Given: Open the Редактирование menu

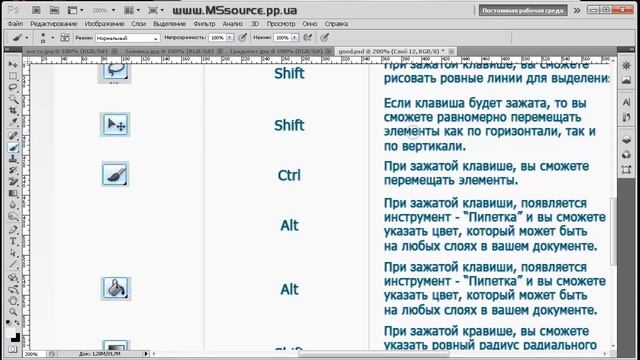Looking at the screenshot, I should click(53, 24).
